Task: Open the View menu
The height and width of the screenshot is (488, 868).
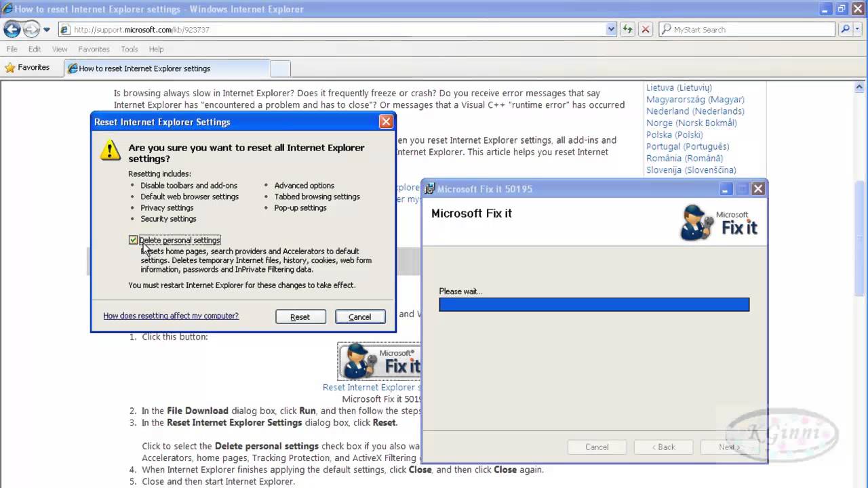Action: [x=60, y=49]
